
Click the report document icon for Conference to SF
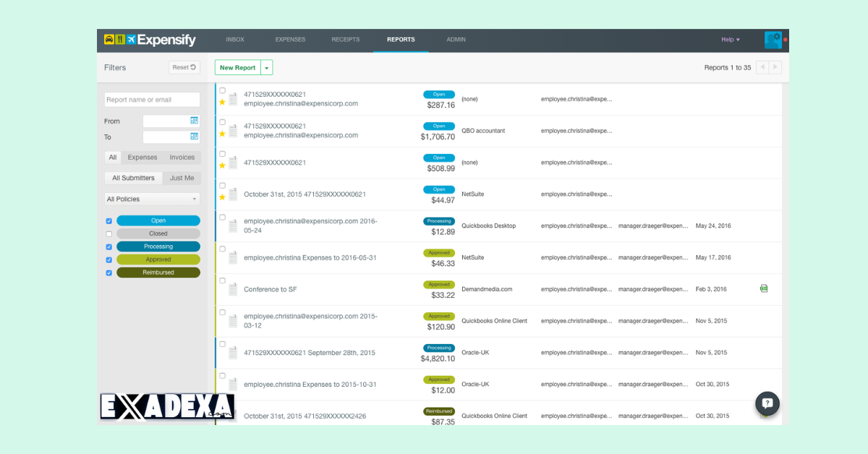(x=232, y=288)
